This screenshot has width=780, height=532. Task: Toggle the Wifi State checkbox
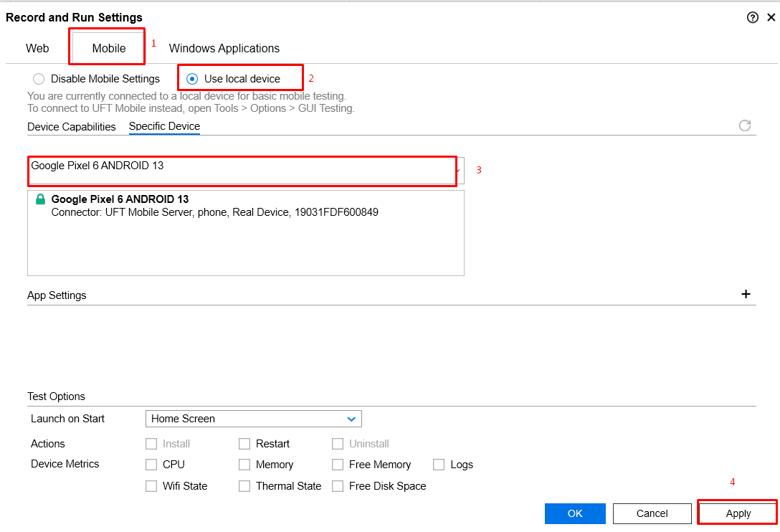point(151,486)
